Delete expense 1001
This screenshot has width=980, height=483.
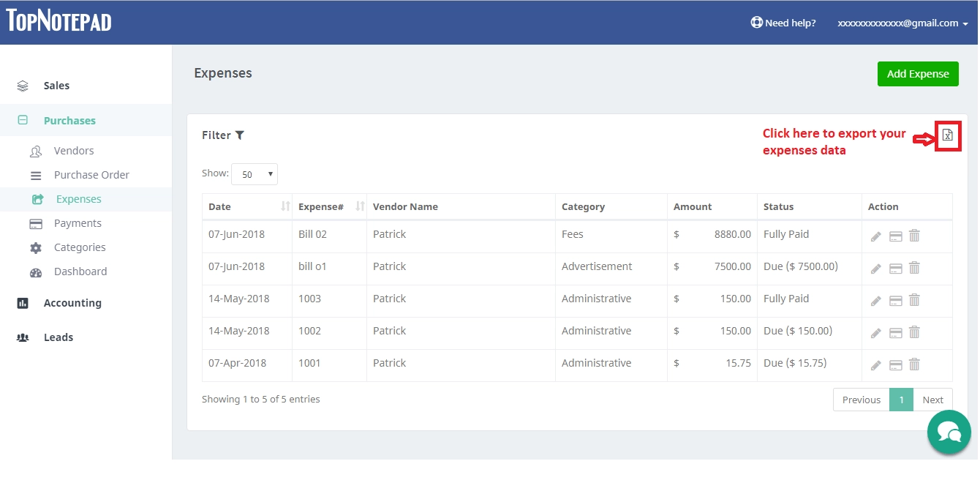[x=914, y=364]
